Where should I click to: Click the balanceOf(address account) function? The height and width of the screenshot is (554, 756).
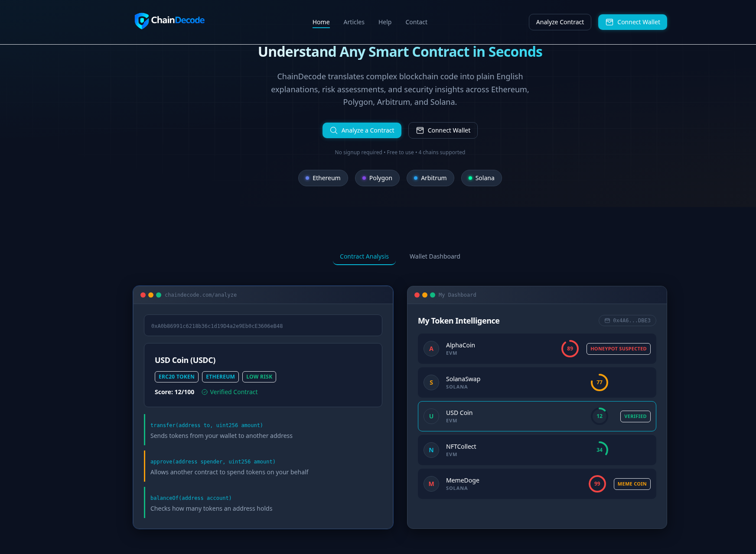click(191, 498)
